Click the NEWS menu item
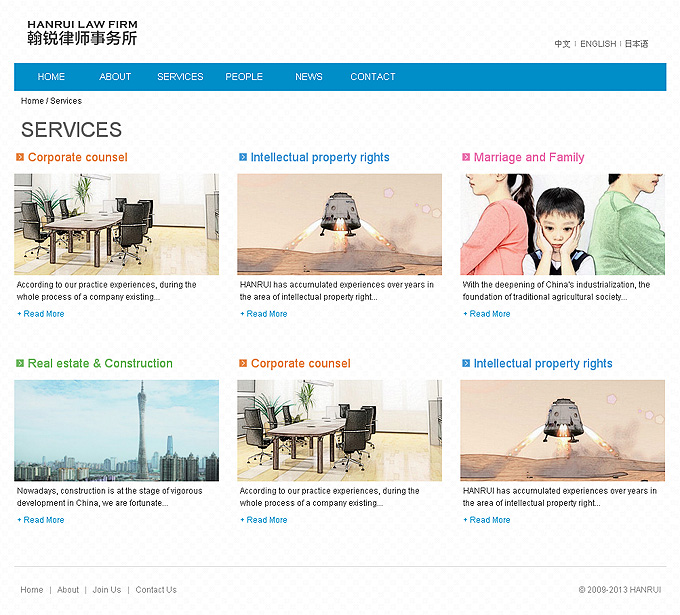The height and width of the screenshot is (615, 680). click(x=308, y=77)
